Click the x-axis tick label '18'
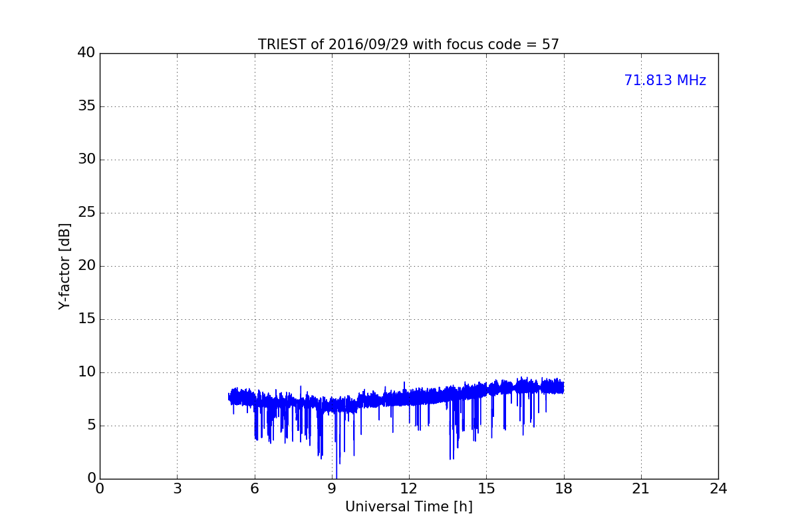This screenshot has height=532, width=798. pos(564,489)
